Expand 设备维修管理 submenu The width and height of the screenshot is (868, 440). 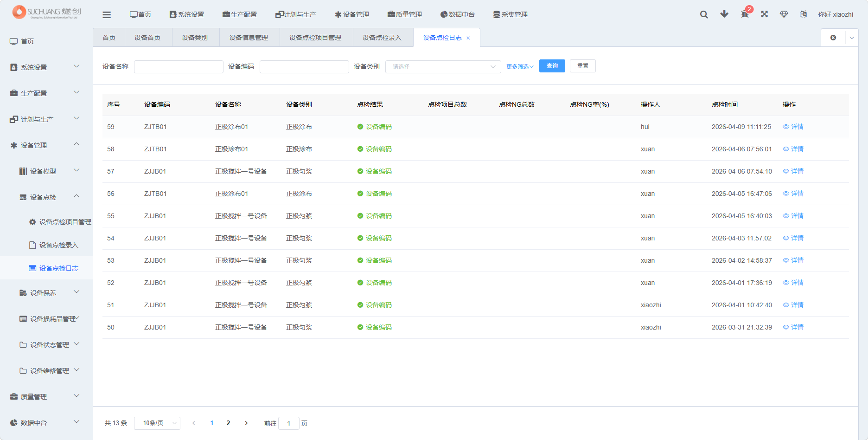coord(46,371)
